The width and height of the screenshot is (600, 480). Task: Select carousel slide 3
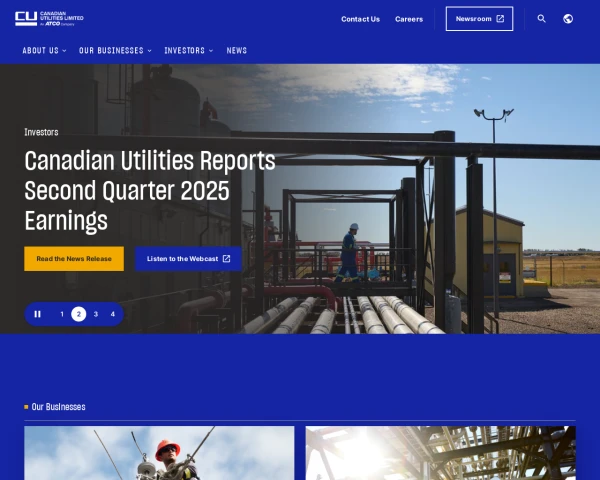click(96, 314)
